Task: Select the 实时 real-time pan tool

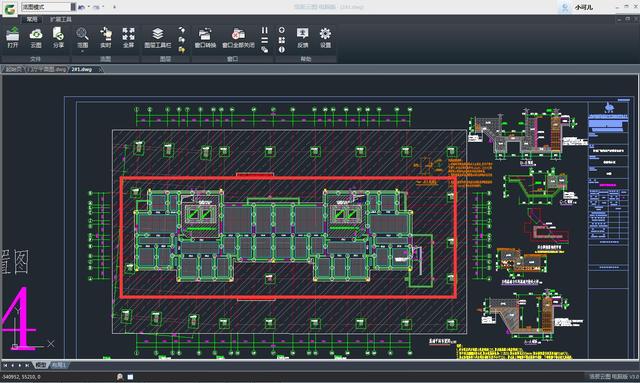Action: [106, 38]
